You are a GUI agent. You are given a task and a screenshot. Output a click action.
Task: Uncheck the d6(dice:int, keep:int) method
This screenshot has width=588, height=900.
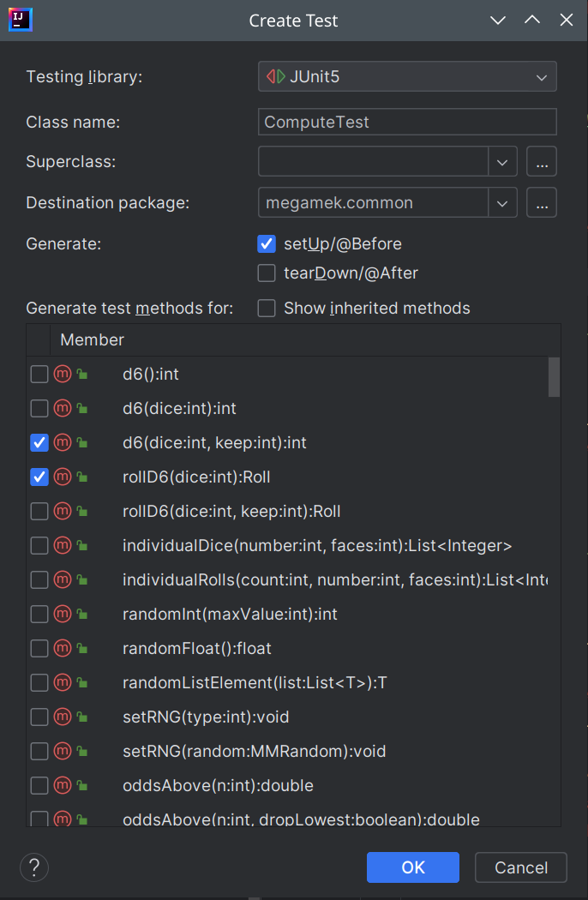pos(39,442)
